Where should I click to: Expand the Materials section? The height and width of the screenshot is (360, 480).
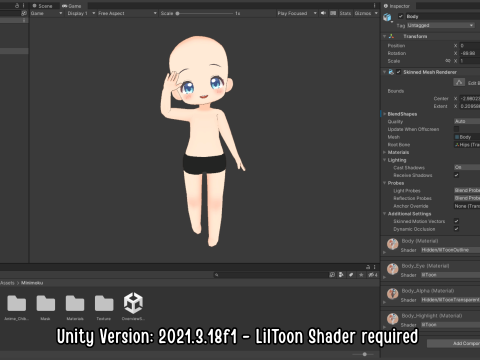384,152
